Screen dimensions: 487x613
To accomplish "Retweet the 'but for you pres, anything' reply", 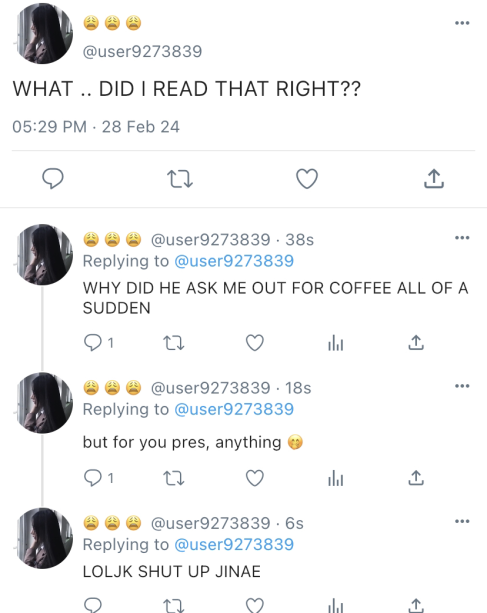I will click(174, 478).
